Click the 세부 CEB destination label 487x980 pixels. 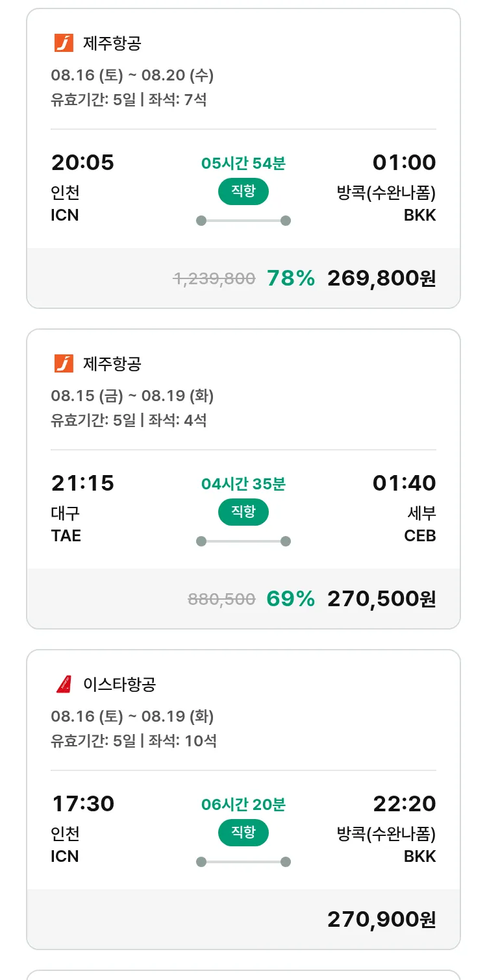420,524
